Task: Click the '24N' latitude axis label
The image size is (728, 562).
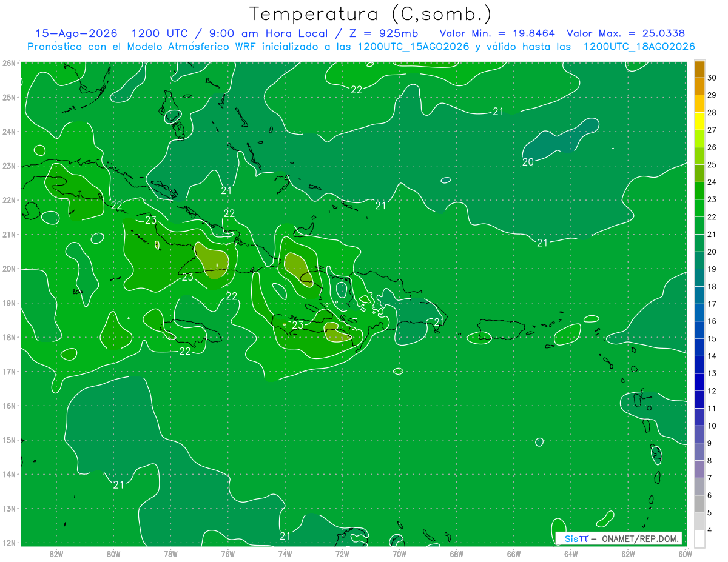Action: pyautogui.click(x=9, y=132)
